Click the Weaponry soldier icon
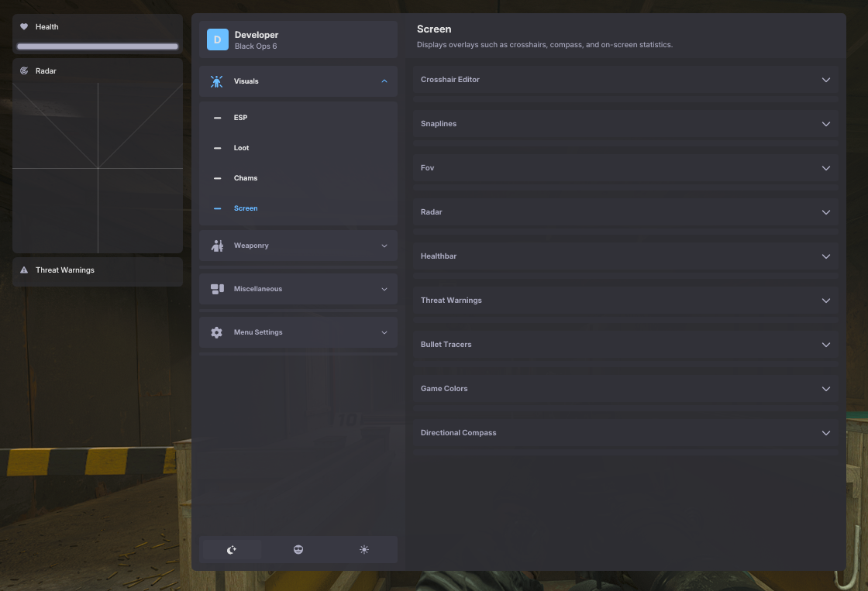The image size is (868, 591). point(217,246)
